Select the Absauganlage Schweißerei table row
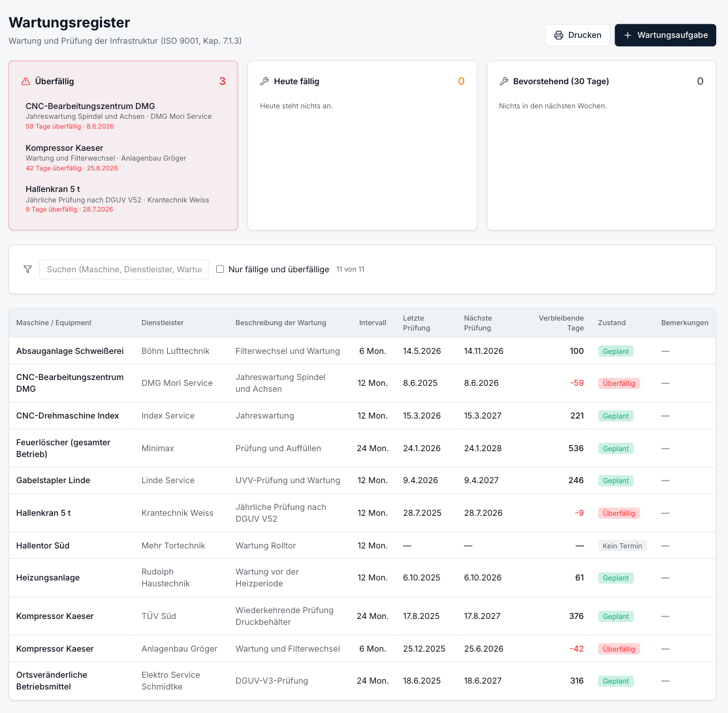The width and height of the screenshot is (728, 713). pyautogui.click(x=362, y=351)
